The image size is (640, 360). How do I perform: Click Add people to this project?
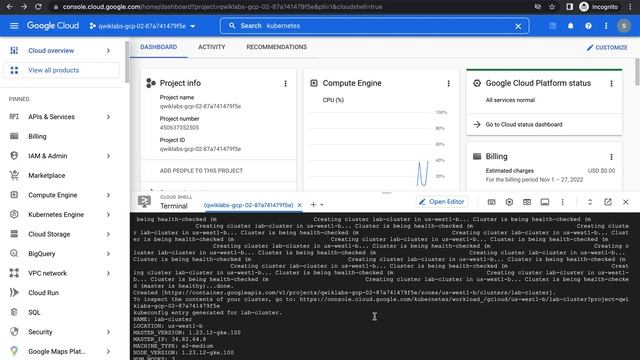(201, 171)
